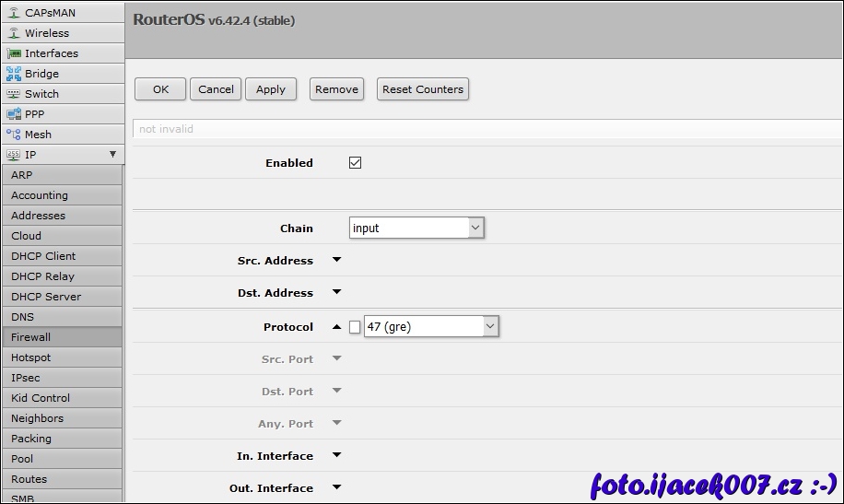Expand the In. Interface field arrow
844x504 pixels.
point(337,455)
